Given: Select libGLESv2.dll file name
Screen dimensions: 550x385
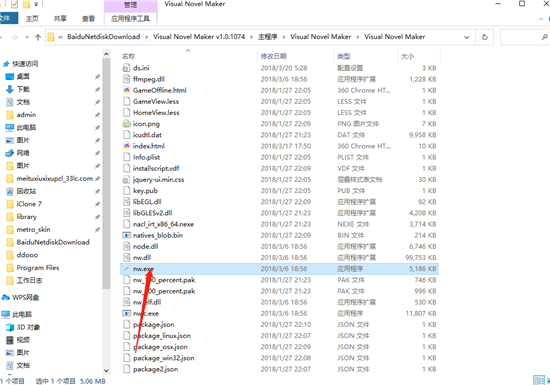Looking at the screenshot, I should (152, 213).
